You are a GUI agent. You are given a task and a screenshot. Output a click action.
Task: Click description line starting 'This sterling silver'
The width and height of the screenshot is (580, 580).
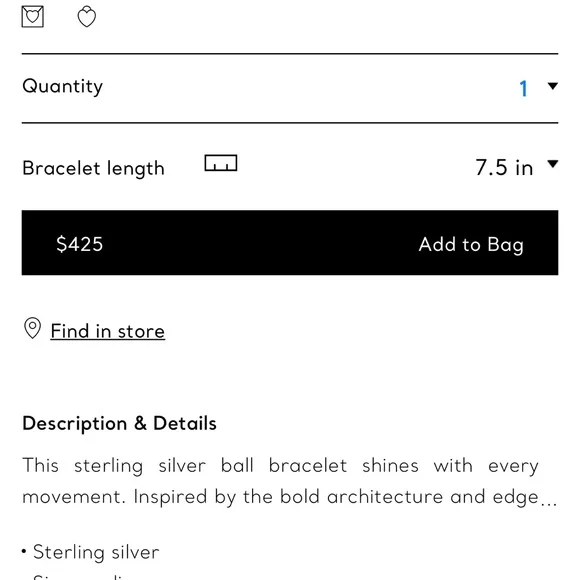point(280,466)
